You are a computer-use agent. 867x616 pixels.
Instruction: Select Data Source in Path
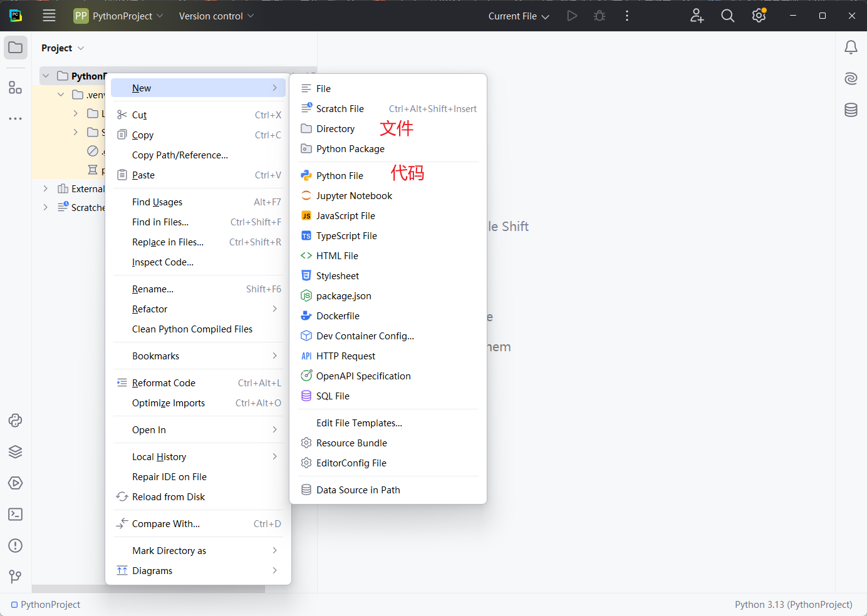click(388, 490)
